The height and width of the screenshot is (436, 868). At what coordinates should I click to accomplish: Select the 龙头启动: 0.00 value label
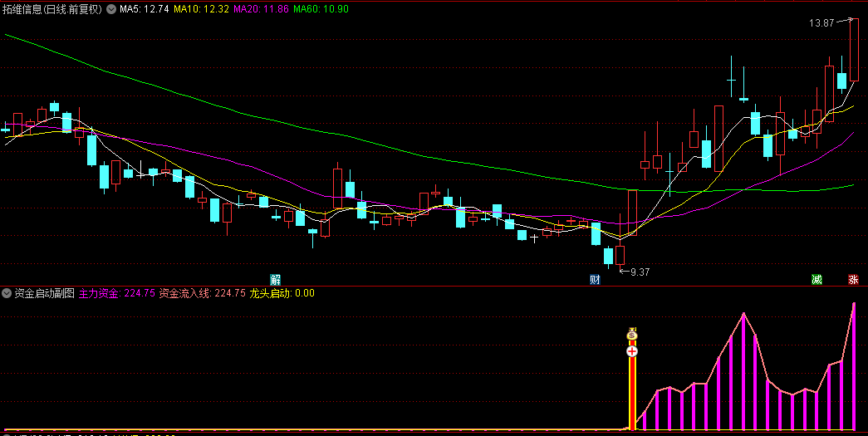tap(282, 293)
